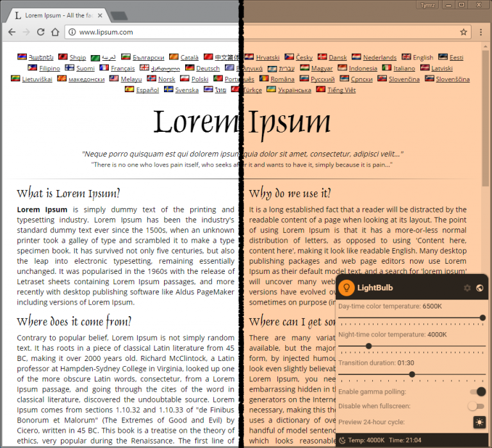Select the Melayu language link
This screenshot has height=448, width=492.
pyautogui.click(x=131, y=79)
